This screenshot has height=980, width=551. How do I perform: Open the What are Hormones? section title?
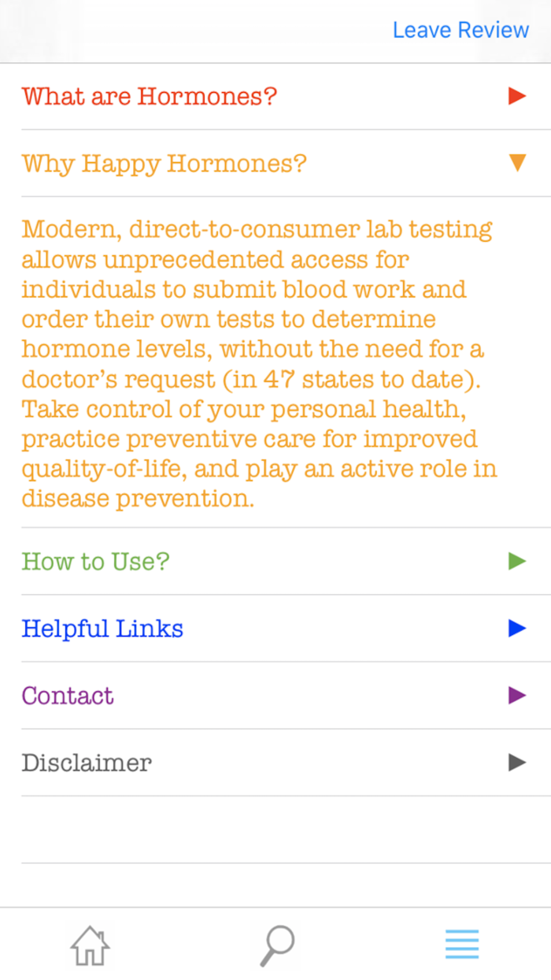pyautogui.click(x=150, y=97)
